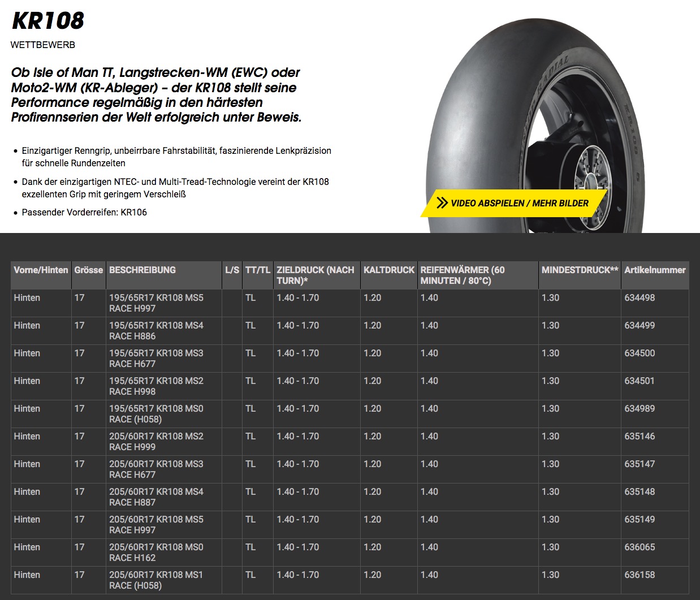
Task: Click the KR108 product heading
Action: [x=48, y=21]
